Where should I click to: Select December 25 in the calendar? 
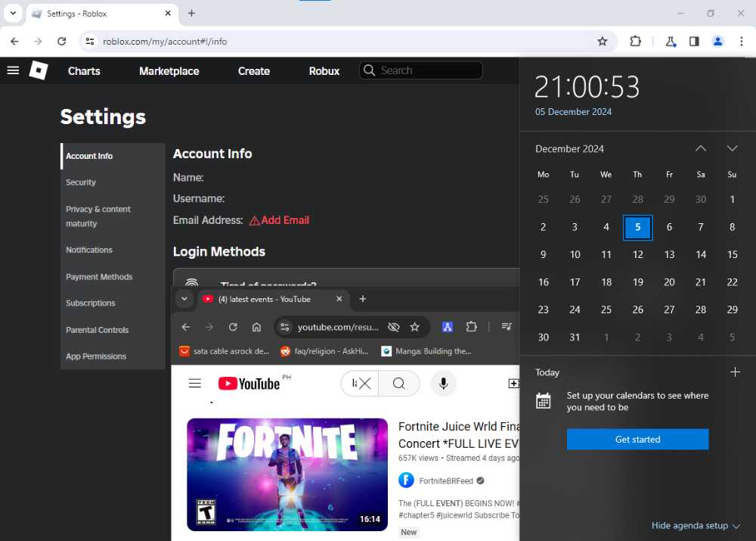click(606, 309)
